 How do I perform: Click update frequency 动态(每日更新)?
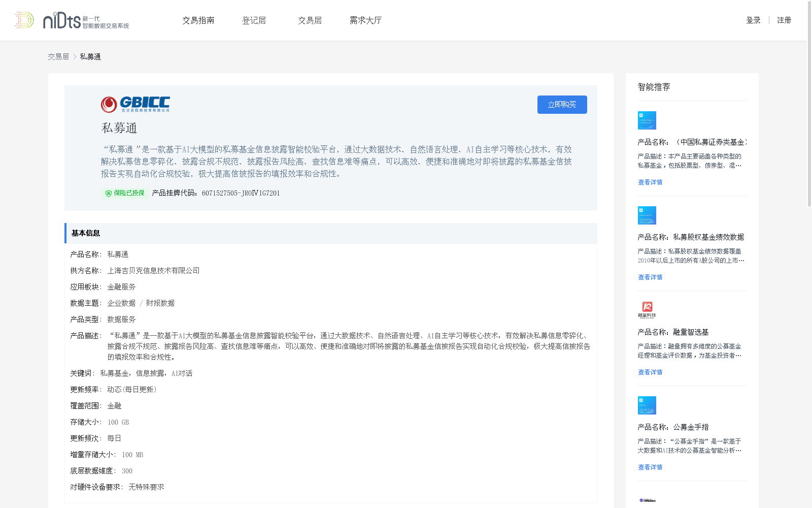132,390
